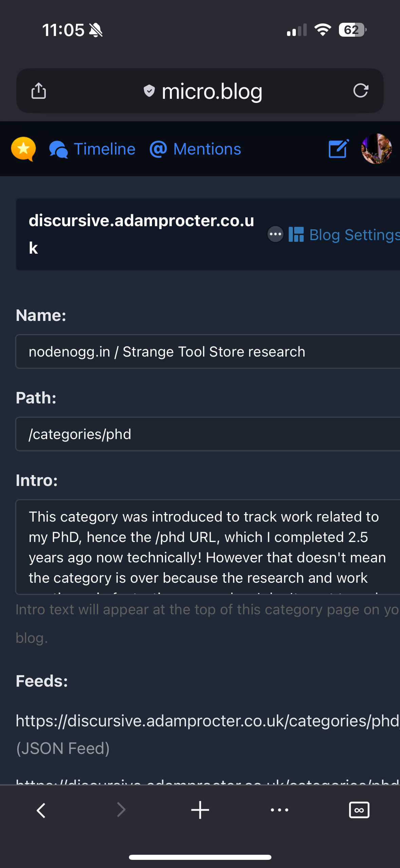This screenshot has width=400, height=868.
Task: Open a new tab with the plus icon
Action: tap(200, 810)
